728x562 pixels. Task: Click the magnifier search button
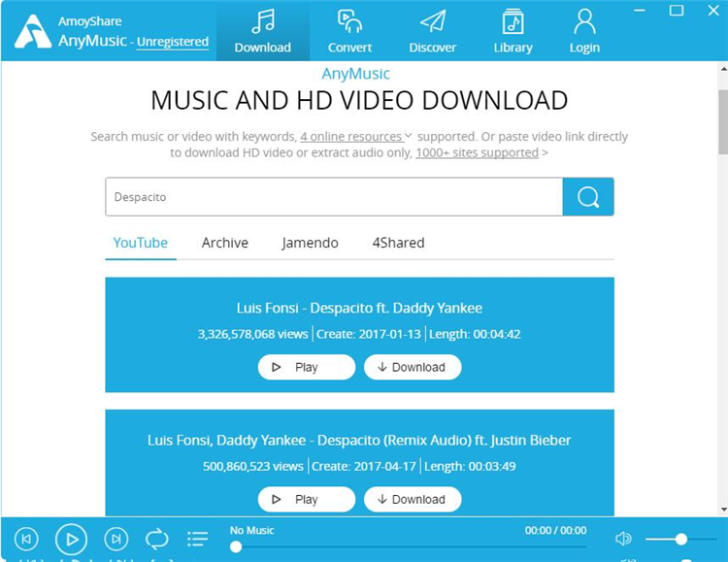[x=588, y=197]
